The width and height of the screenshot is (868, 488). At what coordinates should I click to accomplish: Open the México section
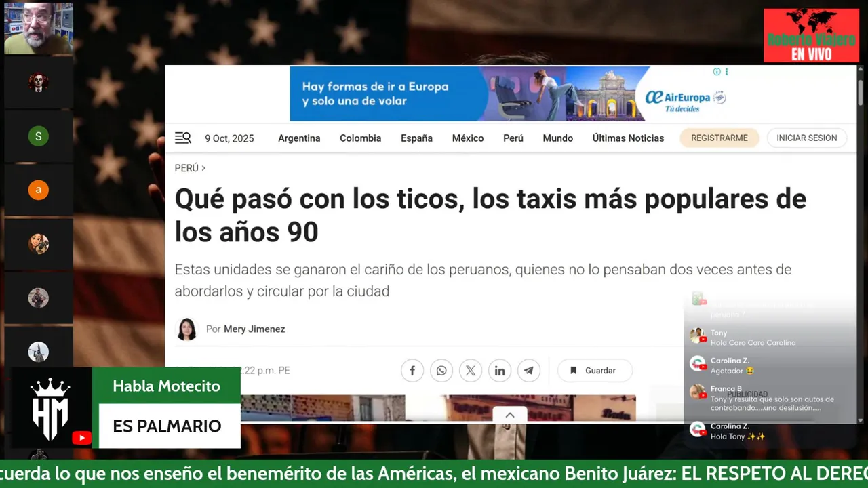pyautogui.click(x=468, y=138)
